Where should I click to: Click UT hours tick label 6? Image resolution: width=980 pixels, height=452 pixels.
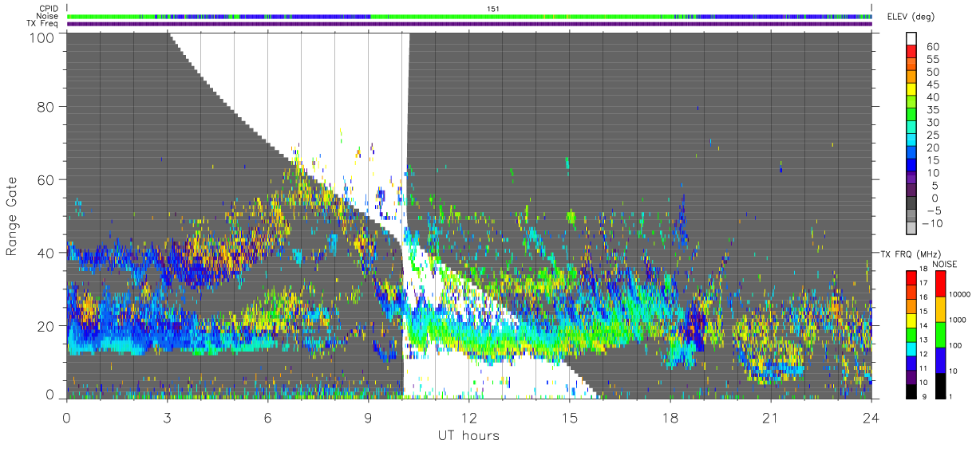267,417
